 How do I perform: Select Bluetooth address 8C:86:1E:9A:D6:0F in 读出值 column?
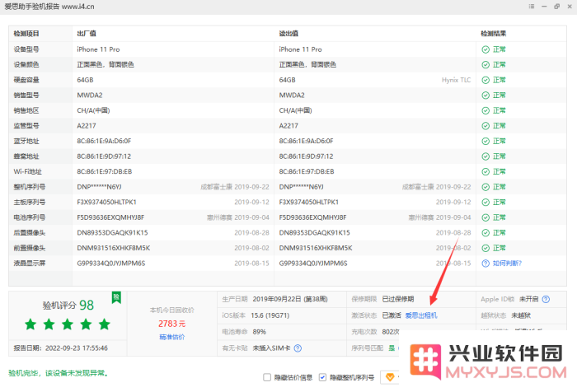(306, 141)
